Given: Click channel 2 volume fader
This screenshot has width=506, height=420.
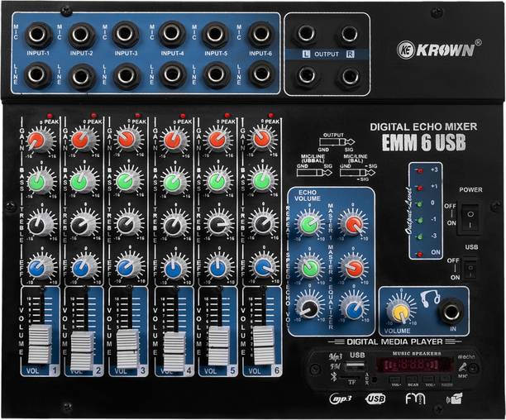Looking at the screenshot, I should point(83,351).
